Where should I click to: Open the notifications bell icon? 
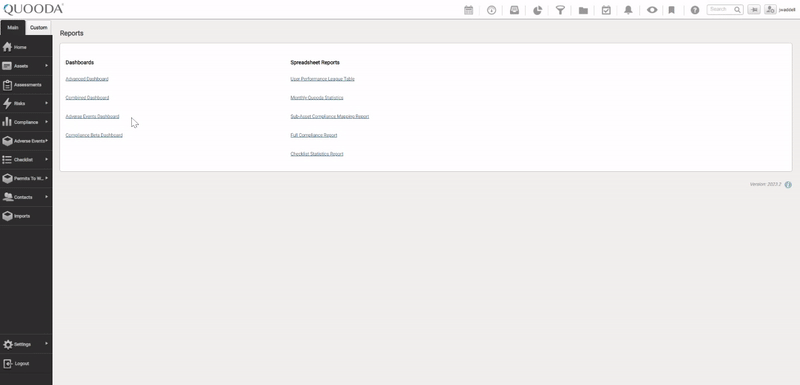pos(628,10)
